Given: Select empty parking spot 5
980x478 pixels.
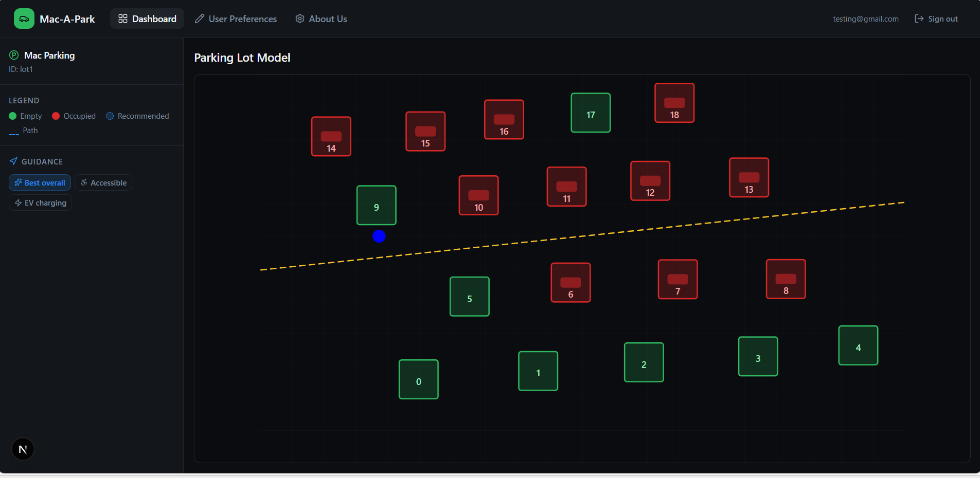Looking at the screenshot, I should pos(470,297).
